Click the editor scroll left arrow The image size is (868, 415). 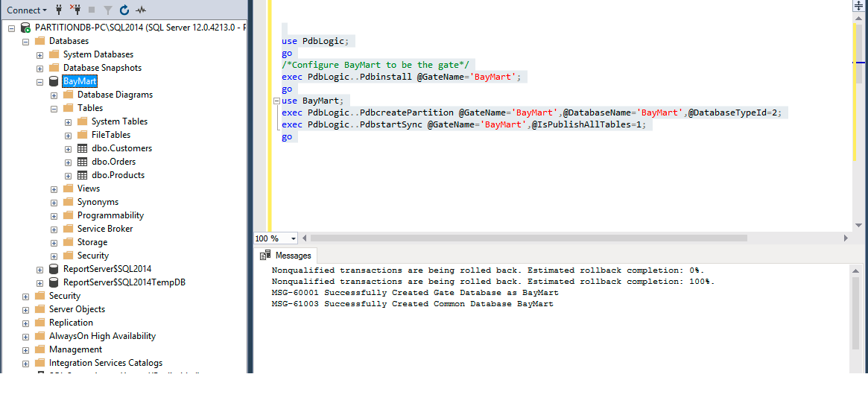(305, 238)
